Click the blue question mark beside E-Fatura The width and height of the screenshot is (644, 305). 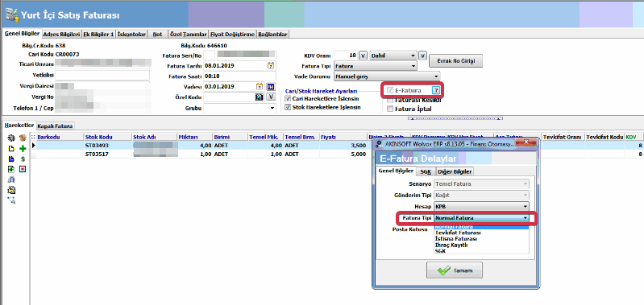pyautogui.click(x=436, y=90)
